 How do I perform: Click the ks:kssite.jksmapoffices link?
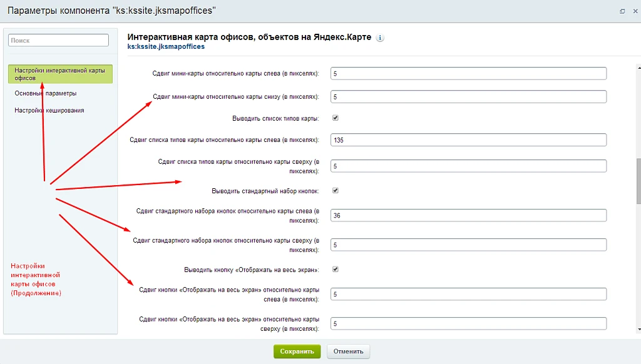click(166, 46)
